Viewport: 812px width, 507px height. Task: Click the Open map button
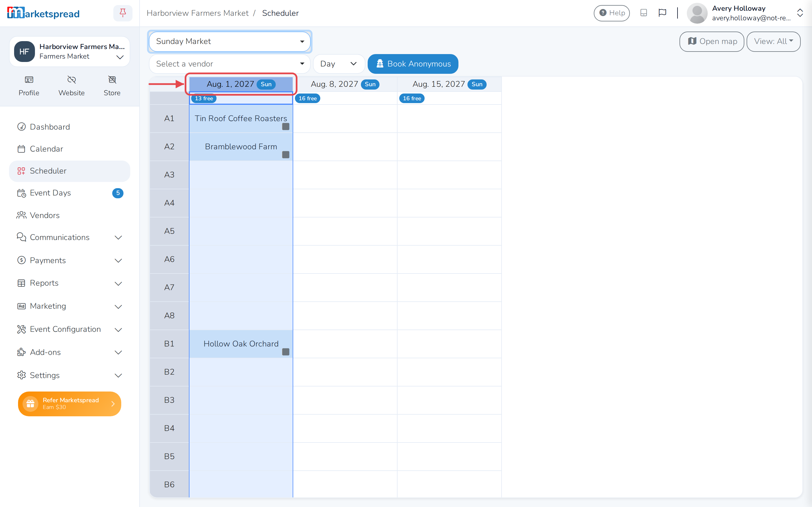click(711, 41)
